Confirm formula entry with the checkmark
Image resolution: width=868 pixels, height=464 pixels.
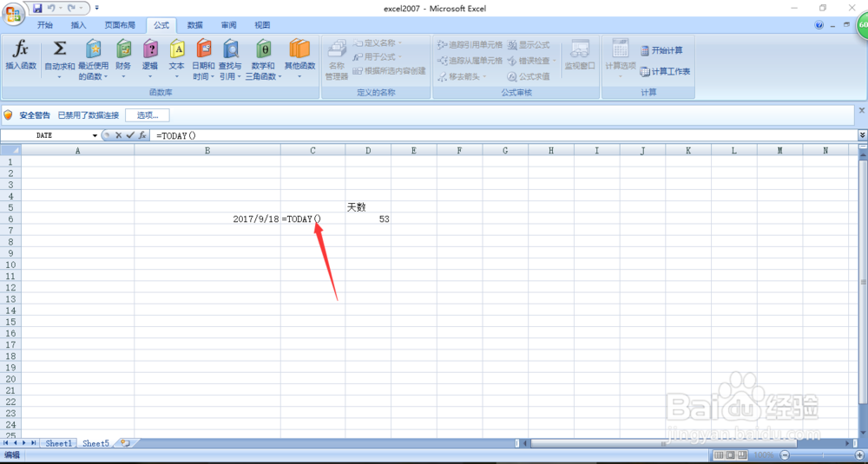(130, 135)
